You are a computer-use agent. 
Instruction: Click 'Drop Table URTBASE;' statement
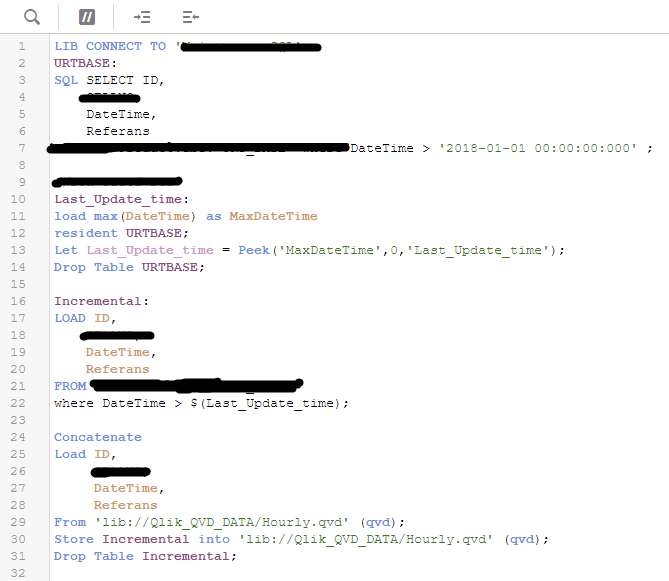[x=129, y=267]
